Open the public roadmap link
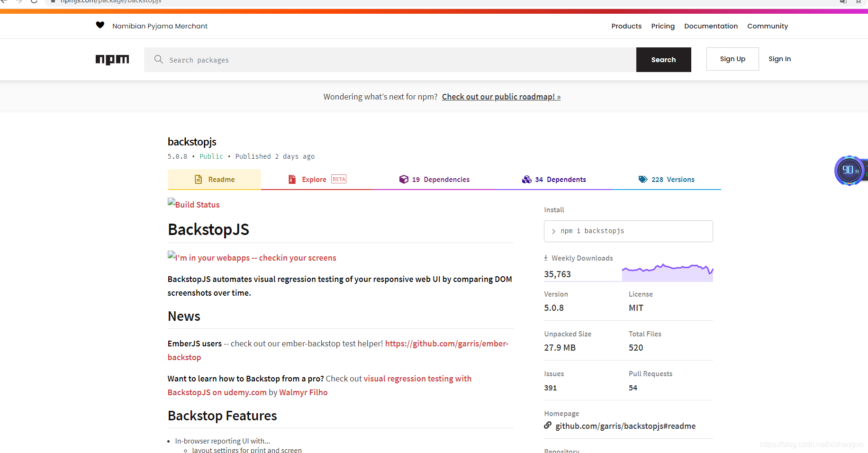 501,97
